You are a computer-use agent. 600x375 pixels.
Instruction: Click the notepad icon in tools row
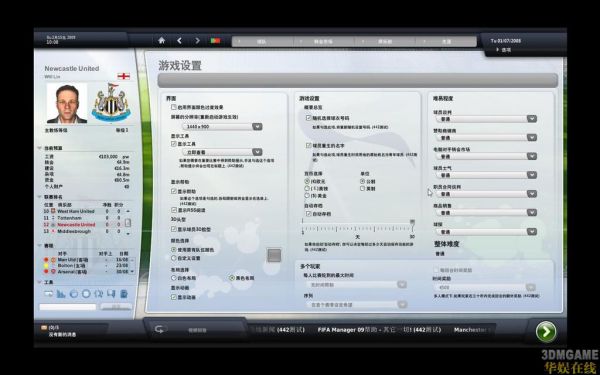[124, 293]
